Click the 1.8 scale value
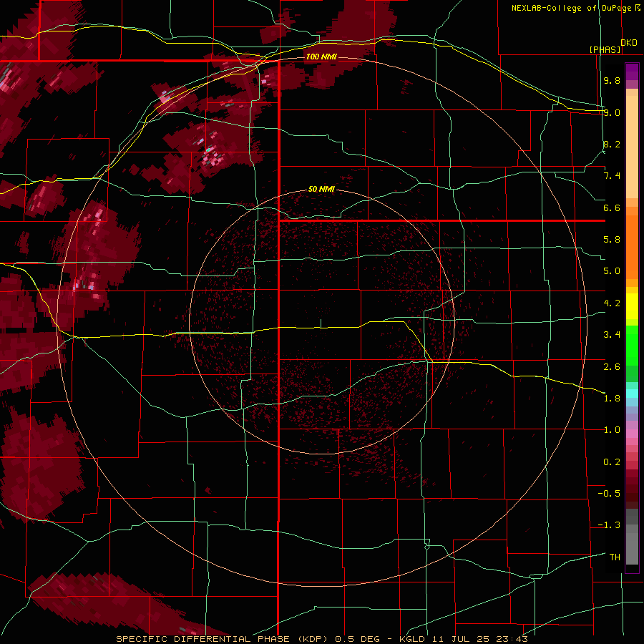 coord(612,399)
